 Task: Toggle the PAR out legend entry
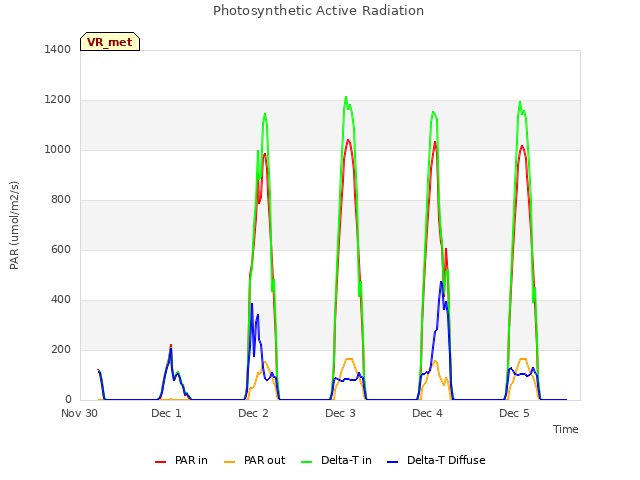(255, 460)
